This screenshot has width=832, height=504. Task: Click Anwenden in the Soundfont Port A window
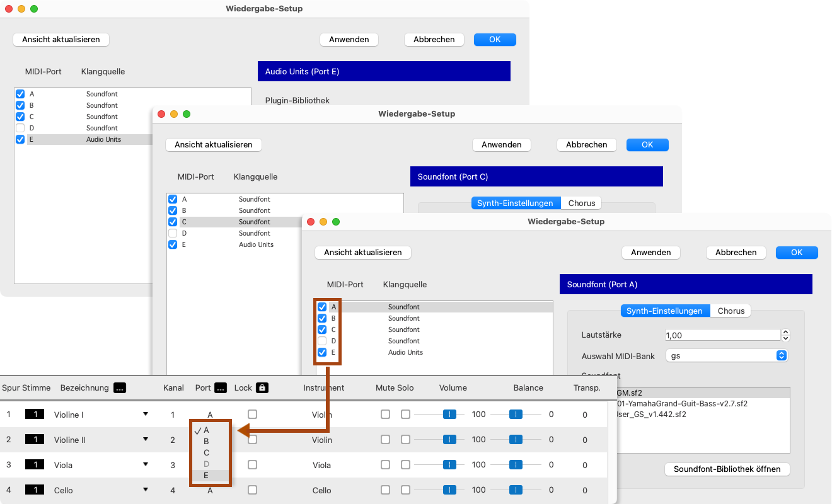(x=650, y=253)
